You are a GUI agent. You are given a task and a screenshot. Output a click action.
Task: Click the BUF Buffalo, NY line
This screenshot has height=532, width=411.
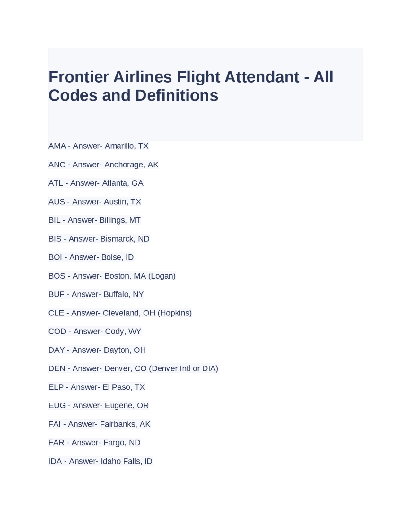point(96,295)
